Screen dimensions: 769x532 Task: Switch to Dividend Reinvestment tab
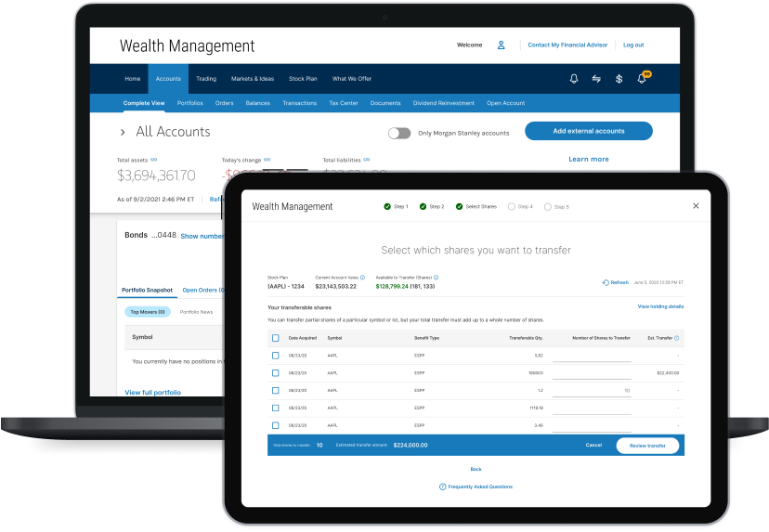[x=443, y=103]
